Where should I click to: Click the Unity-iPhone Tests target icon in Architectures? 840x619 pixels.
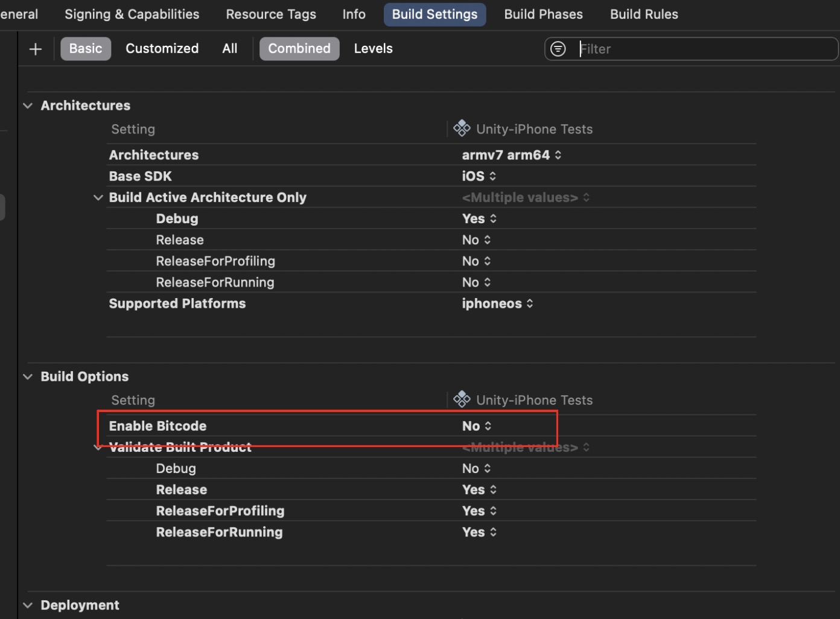462,128
